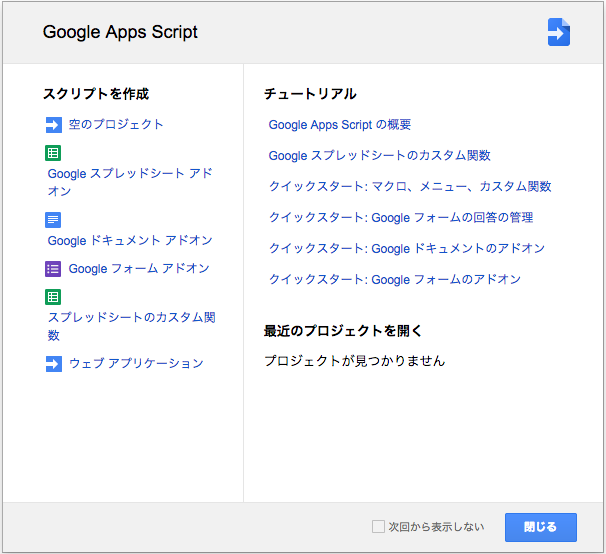606x554 pixels.
Task: Select the Google ドキュメント アドオン template
Action: tap(130, 241)
